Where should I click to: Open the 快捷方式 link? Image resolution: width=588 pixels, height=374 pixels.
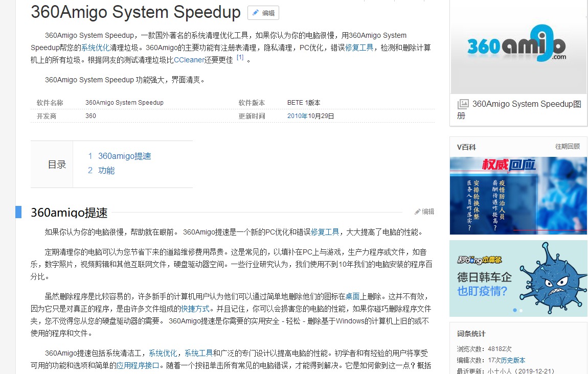coord(195,309)
